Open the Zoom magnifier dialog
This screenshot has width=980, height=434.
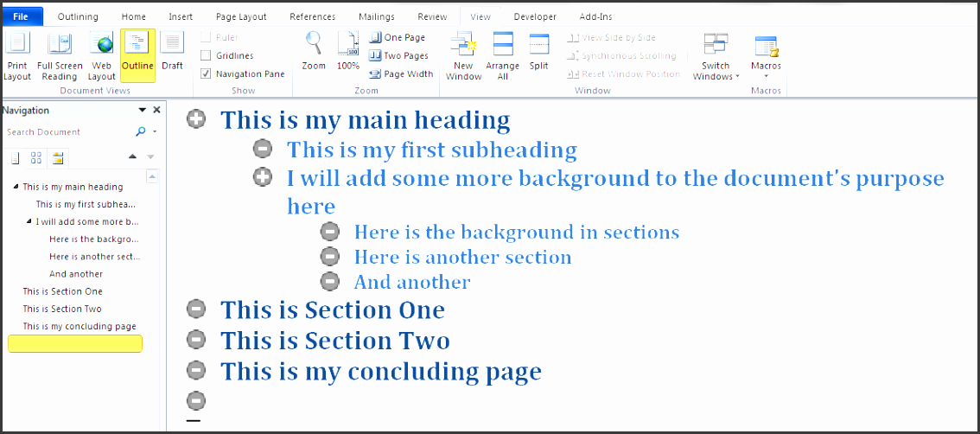point(314,52)
